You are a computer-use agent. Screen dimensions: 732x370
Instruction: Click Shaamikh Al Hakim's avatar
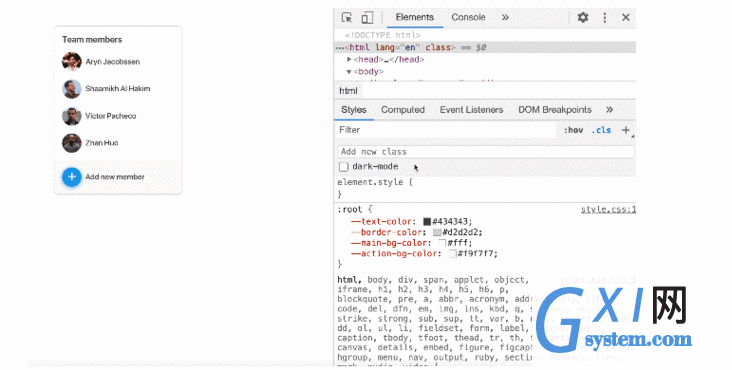point(71,89)
